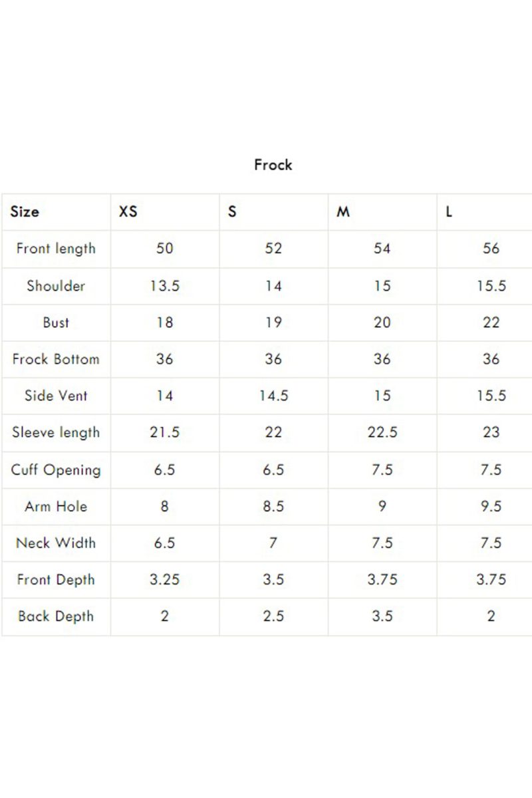Click the Front Depth row label
The width and height of the screenshot is (532, 798).
(x=56, y=580)
